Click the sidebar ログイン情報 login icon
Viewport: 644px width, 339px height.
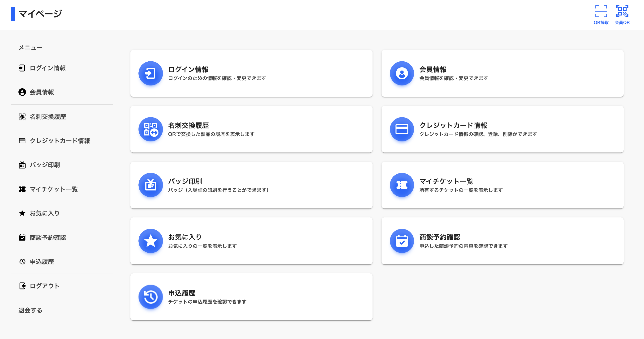(x=22, y=68)
